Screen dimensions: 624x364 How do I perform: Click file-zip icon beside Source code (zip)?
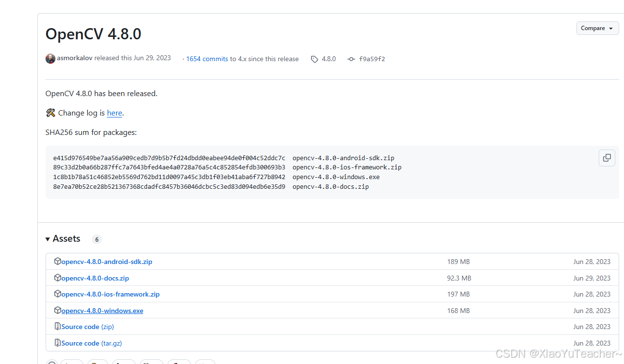(x=58, y=326)
